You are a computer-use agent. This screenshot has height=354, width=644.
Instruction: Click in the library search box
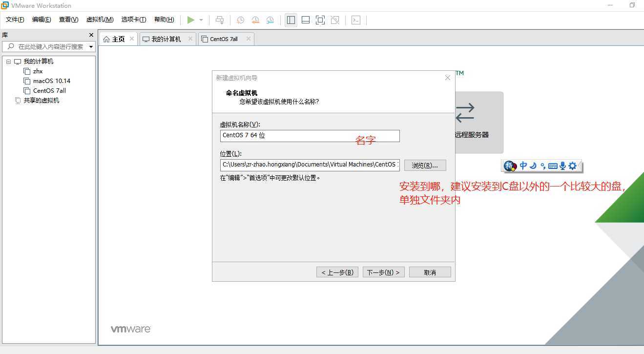click(x=49, y=47)
